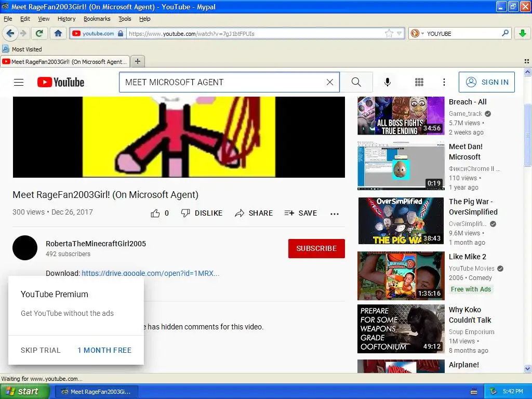Click the 5:42 PM taskbar clock
This screenshot has width=532, height=399.
pos(513,392)
